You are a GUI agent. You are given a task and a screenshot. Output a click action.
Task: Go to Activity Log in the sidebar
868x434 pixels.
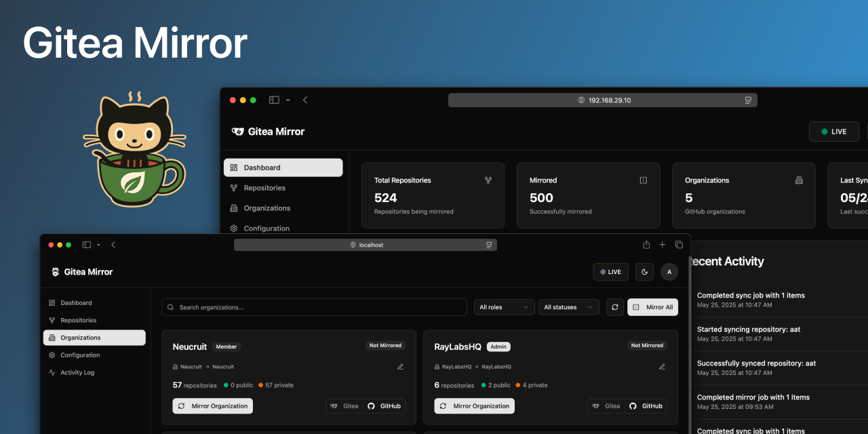coord(77,372)
